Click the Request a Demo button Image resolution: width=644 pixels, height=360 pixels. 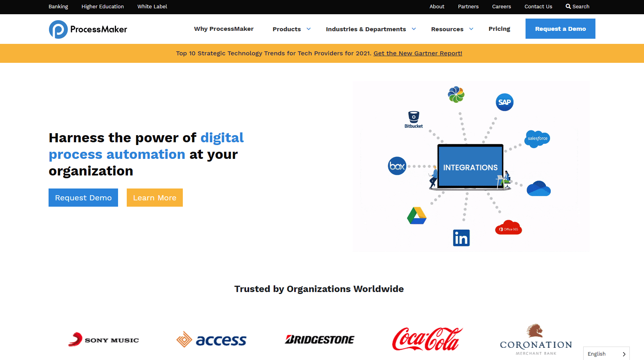coord(560,29)
